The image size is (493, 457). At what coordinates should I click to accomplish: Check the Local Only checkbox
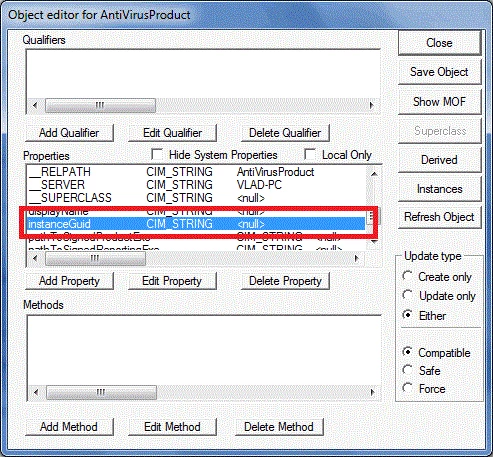point(310,154)
